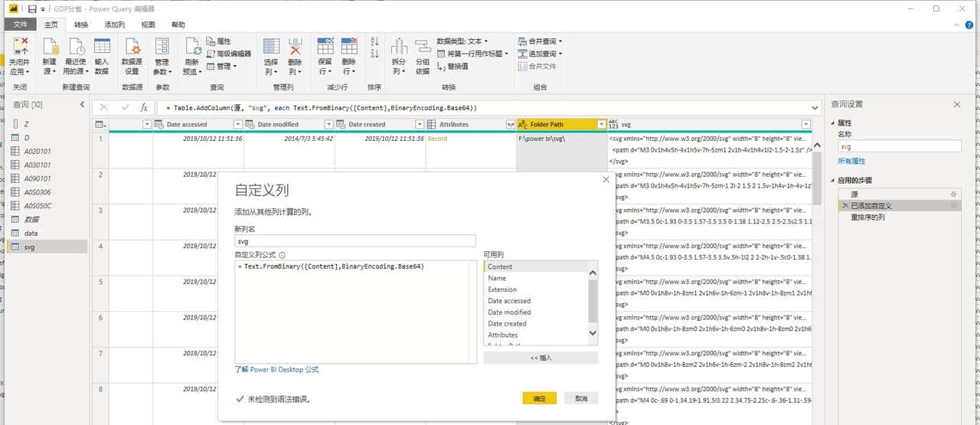The image size is (980, 425).
Task: Click the Cancel (取消) button in dialog
Action: tap(581, 398)
